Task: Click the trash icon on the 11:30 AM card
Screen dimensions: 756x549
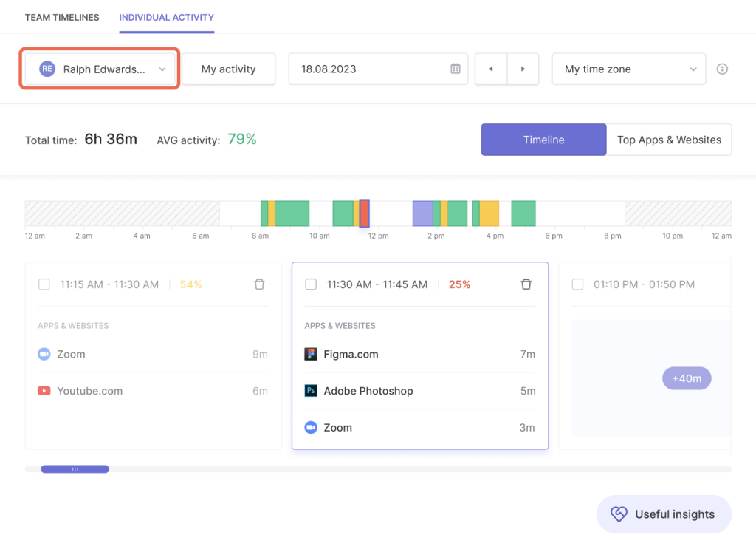Action: tap(526, 284)
